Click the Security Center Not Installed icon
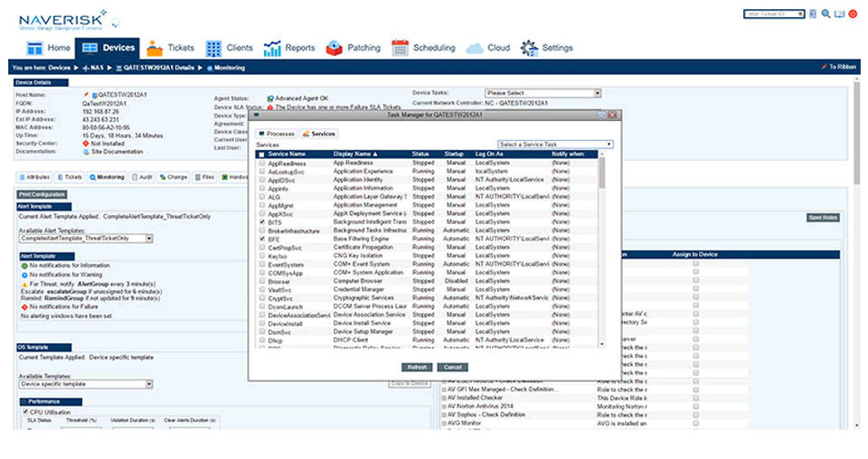Screen dimensions: 868x459 point(86,144)
